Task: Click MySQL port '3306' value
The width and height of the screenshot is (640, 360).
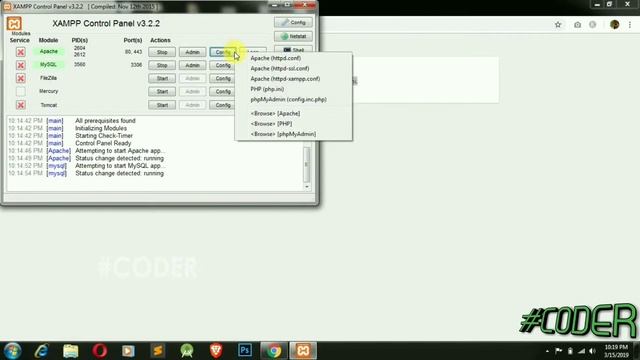Action: 136,65
